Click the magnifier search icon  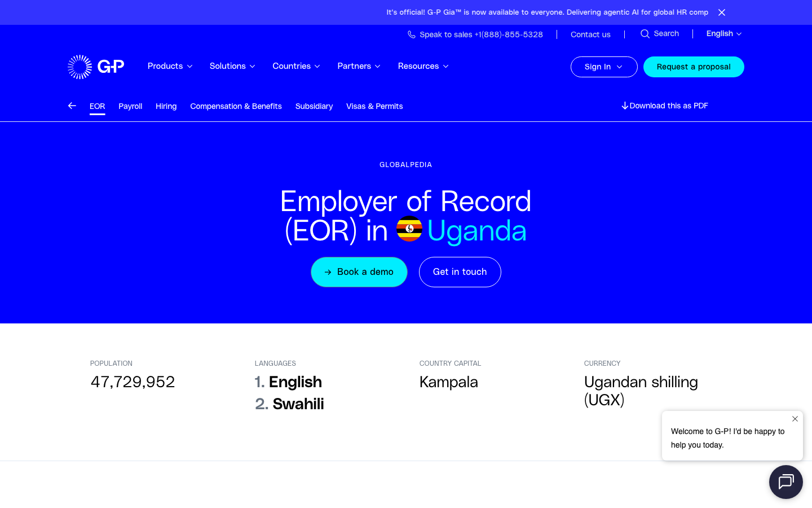tap(645, 34)
